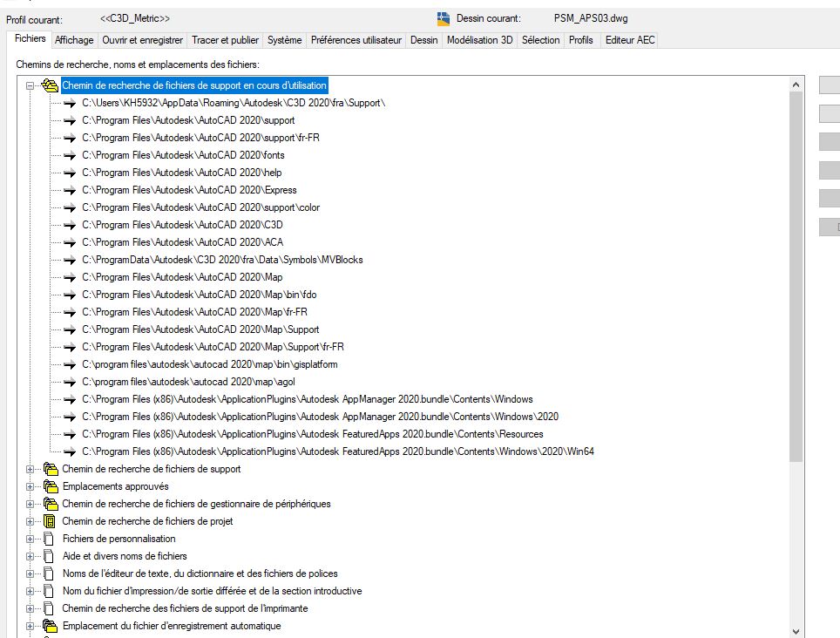Click folder icon of 'Emplacement du fichier d'enregistrement automatique'
This screenshot has width=840, height=638.
[50, 626]
